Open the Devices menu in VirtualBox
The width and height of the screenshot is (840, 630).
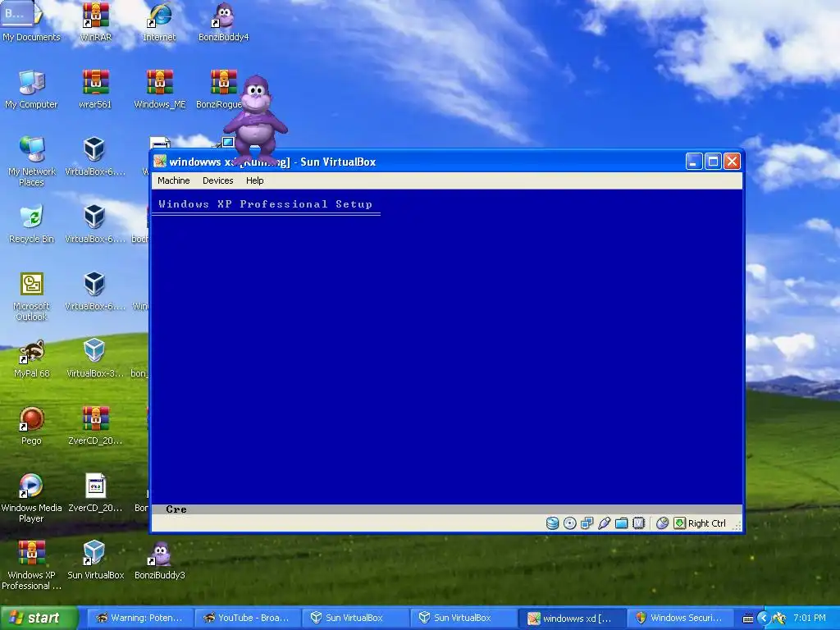pos(217,180)
